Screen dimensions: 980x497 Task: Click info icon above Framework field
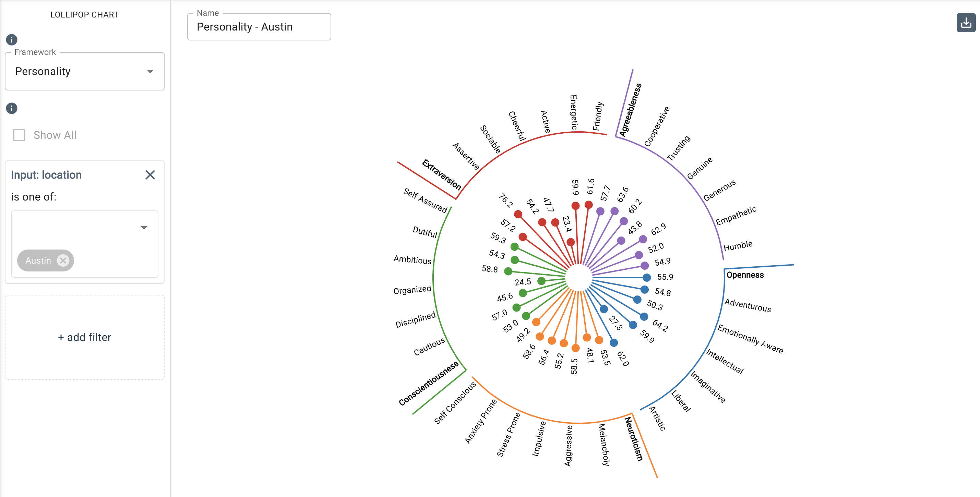pos(11,39)
